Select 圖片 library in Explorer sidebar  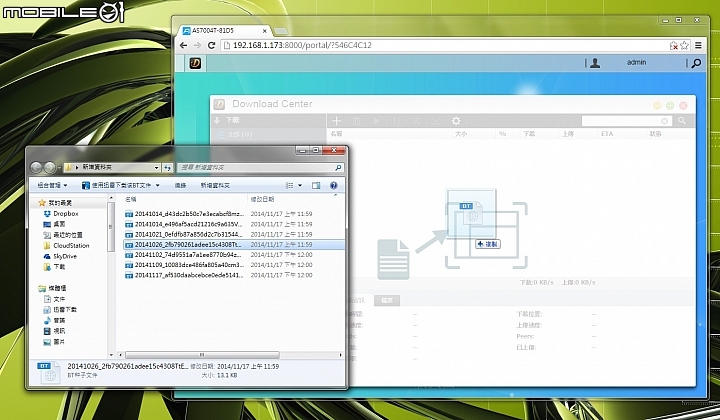pyautogui.click(x=59, y=342)
